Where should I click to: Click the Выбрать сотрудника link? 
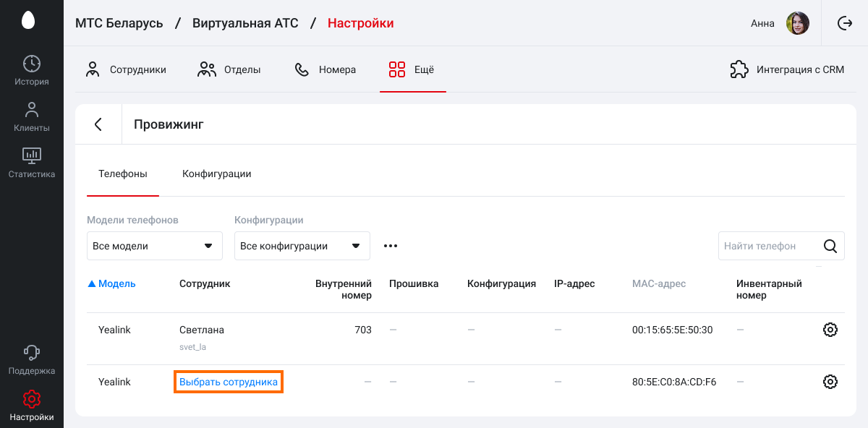point(229,382)
